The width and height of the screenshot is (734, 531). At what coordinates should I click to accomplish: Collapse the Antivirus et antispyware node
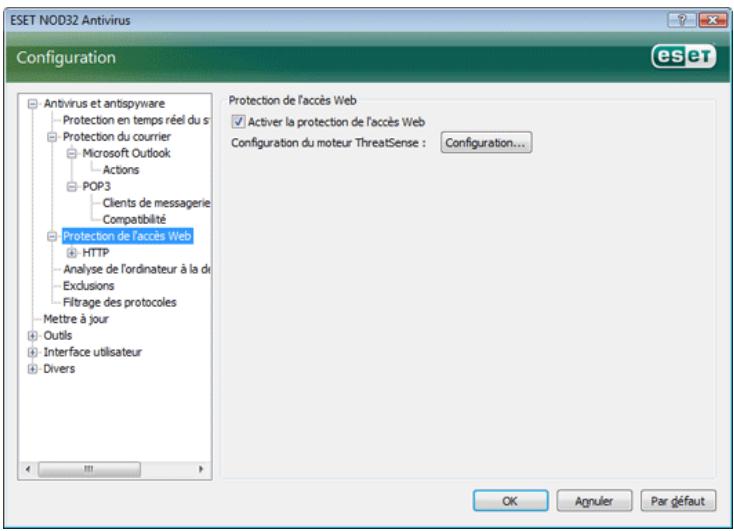[x=32, y=103]
